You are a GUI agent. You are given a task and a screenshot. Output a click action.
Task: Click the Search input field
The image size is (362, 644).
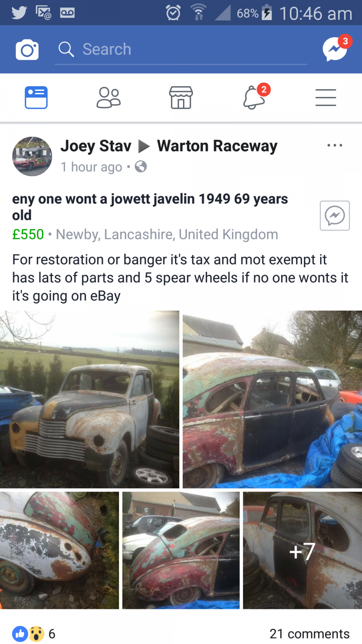click(181, 50)
